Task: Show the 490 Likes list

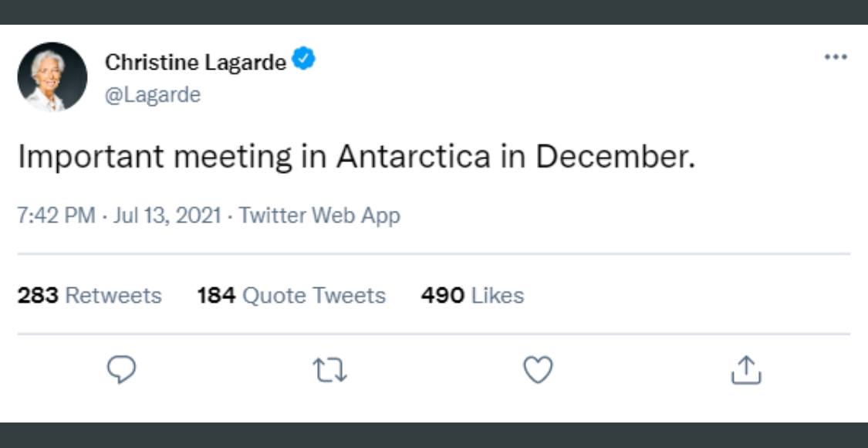Action: click(x=472, y=295)
